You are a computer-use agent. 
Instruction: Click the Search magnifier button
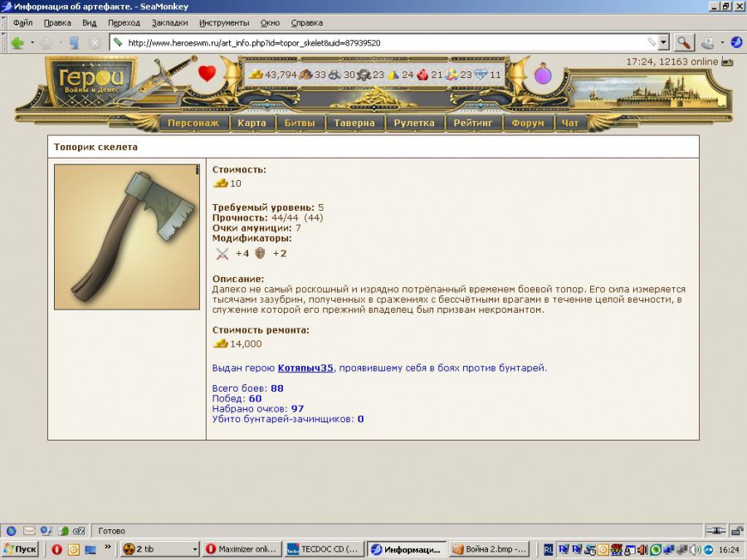pyautogui.click(x=683, y=42)
